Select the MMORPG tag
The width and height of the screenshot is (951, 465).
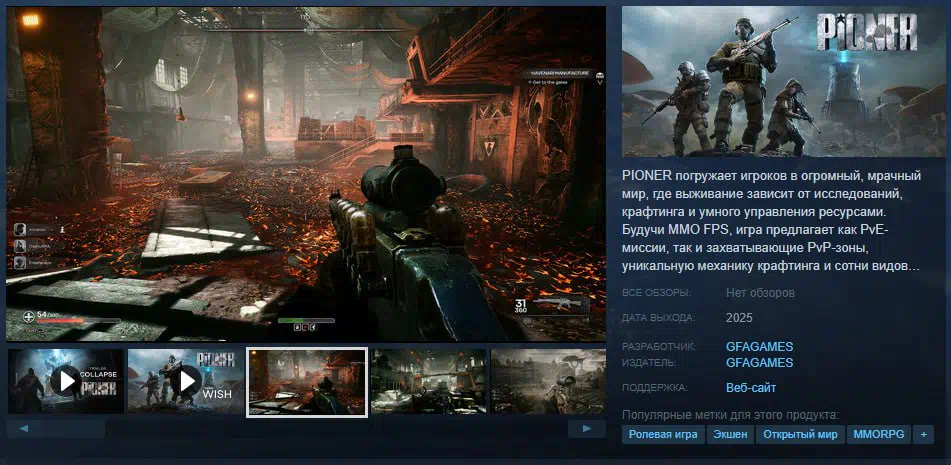pyautogui.click(x=879, y=435)
